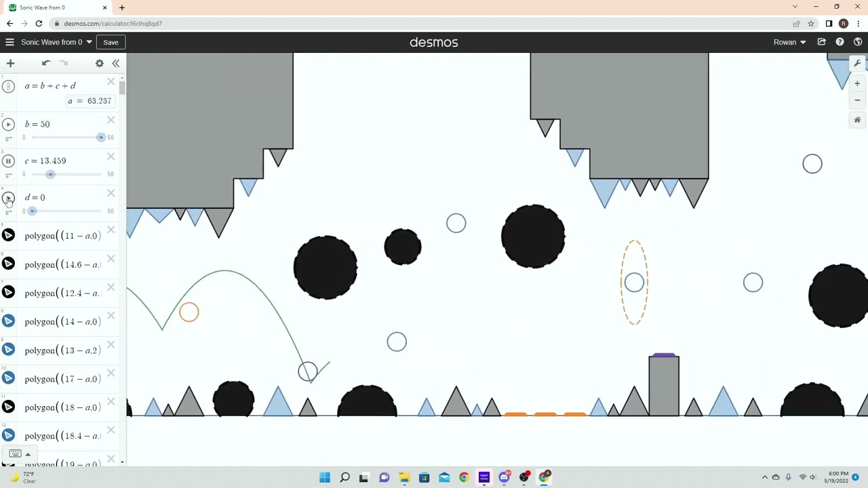Show the on-screen keyboard button
868x488 pixels.
coord(15,453)
